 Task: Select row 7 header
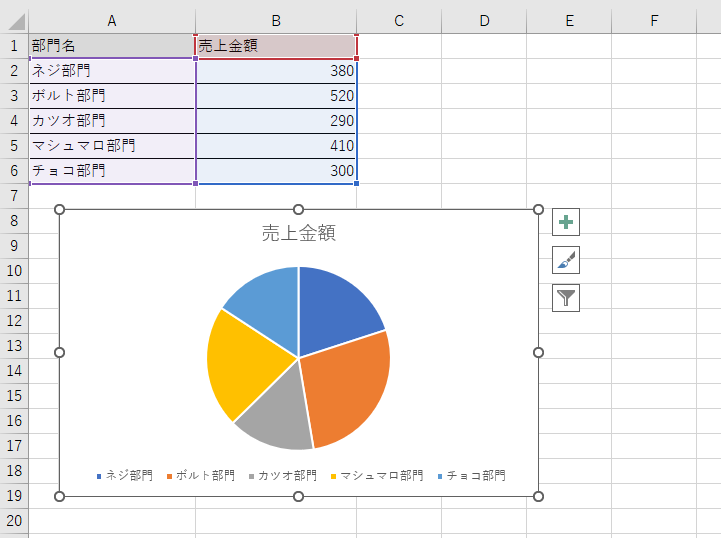pos(14,196)
